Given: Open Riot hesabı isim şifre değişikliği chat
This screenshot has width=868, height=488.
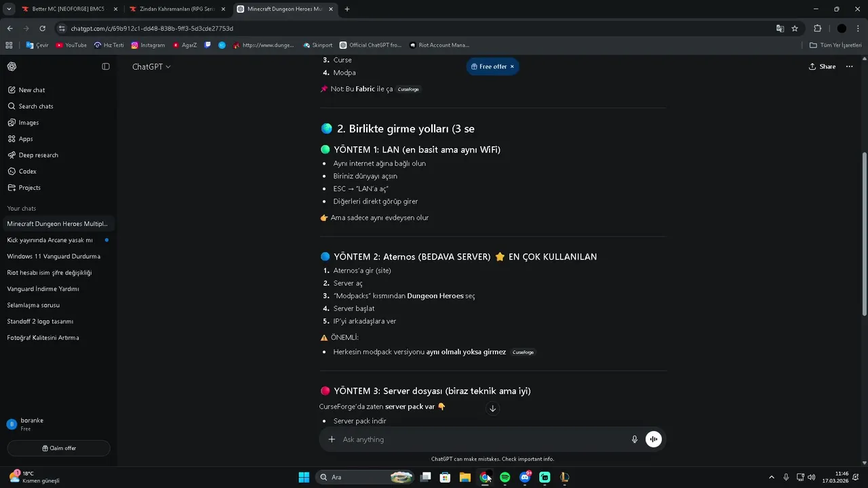Looking at the screenshot, I should coord(58,272).
